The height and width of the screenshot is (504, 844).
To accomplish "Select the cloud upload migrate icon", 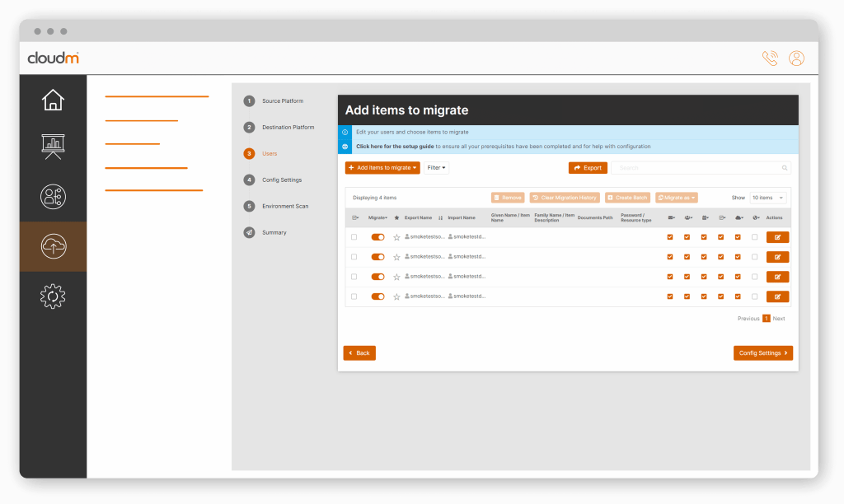I will click(x=53, y=246).
